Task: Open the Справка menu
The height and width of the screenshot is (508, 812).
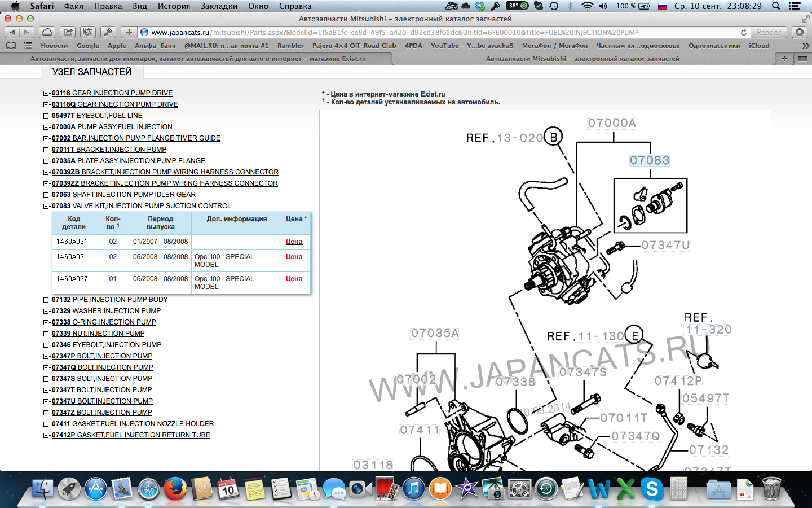Action: click(295, 6)
